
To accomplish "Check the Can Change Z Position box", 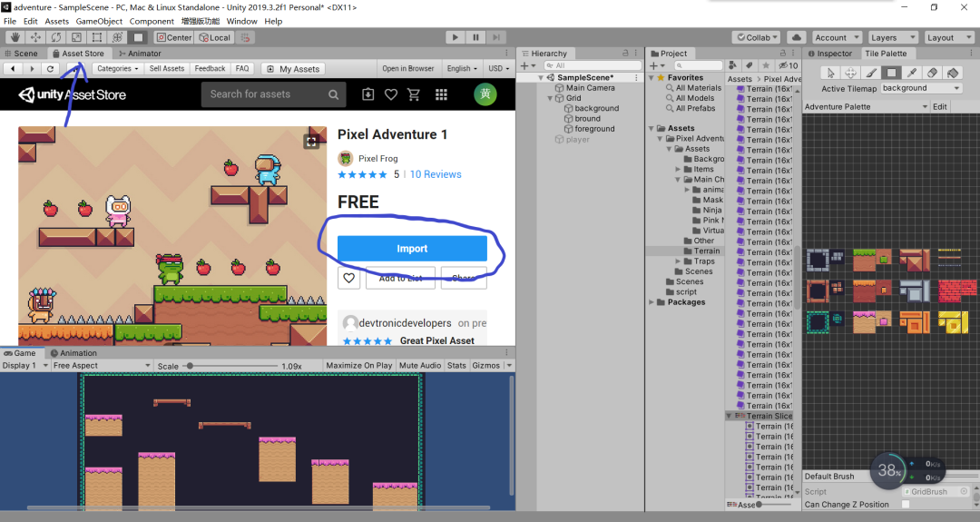I will click(906, 505).
